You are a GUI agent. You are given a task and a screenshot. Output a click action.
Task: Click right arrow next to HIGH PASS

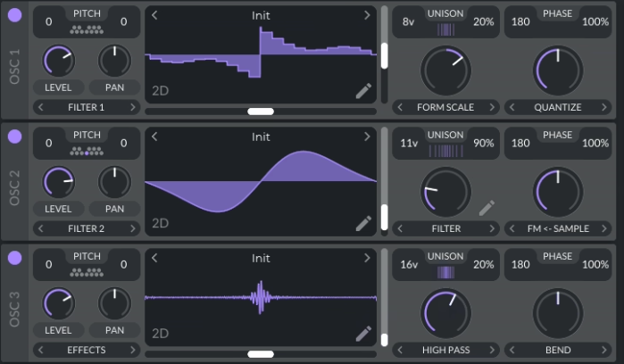492,350
